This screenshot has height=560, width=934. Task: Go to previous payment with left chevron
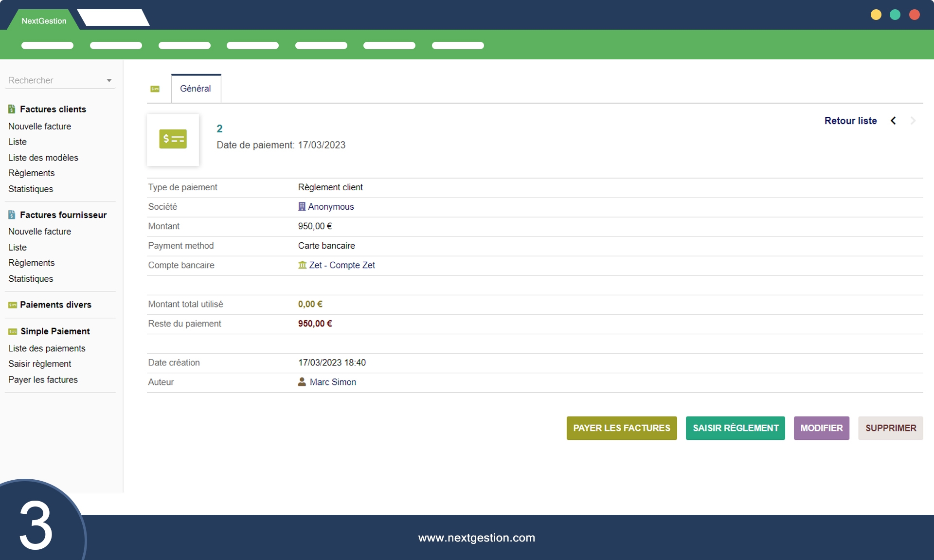pyautogui.click(x=893, y=121)
